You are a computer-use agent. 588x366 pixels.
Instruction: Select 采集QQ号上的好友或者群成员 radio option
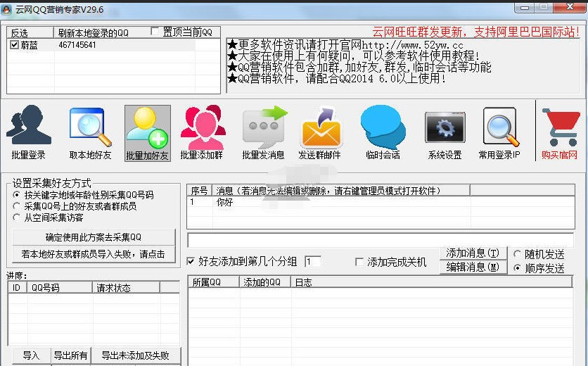[16, 206]
